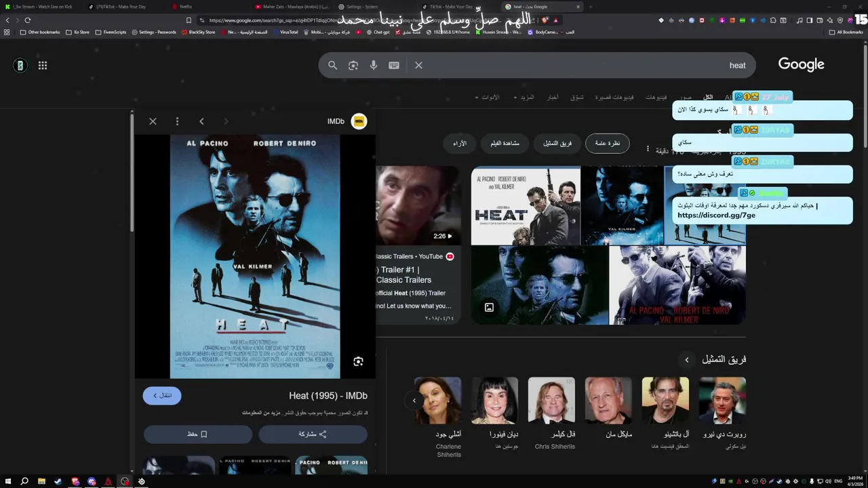
Task: Select the Cast (فريق التمثيل) chip
Action: coord(557,143)
